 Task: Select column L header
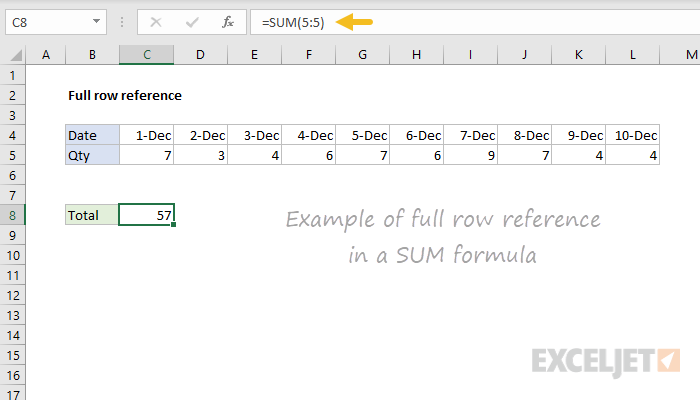[633, 55]
